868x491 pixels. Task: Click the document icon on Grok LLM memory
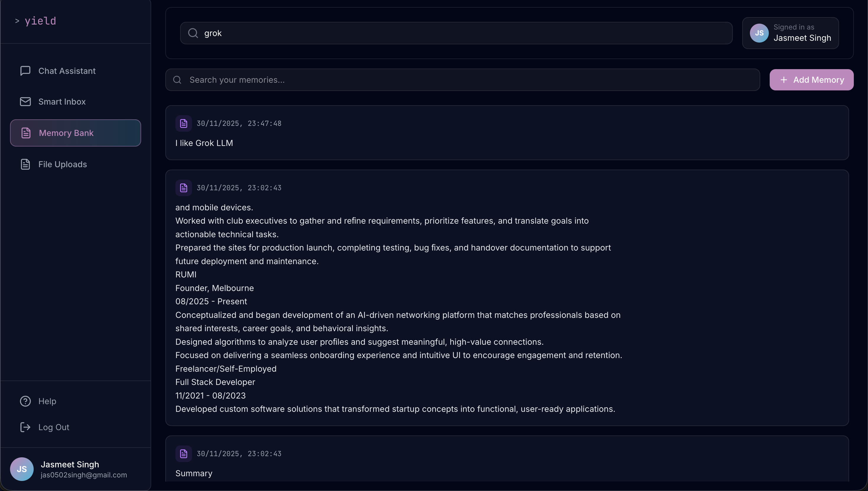184,123
